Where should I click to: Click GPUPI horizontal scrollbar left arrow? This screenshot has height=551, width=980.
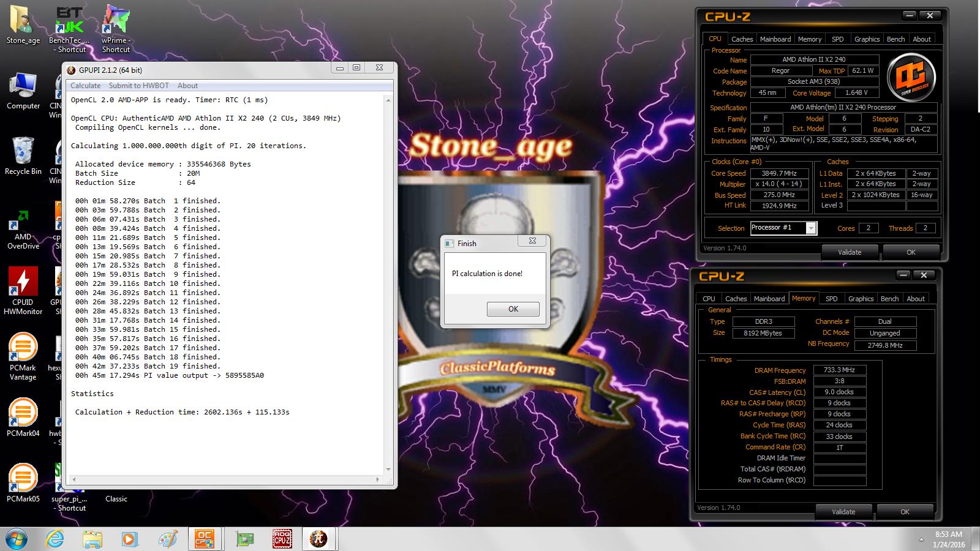[x=74, y=479]
